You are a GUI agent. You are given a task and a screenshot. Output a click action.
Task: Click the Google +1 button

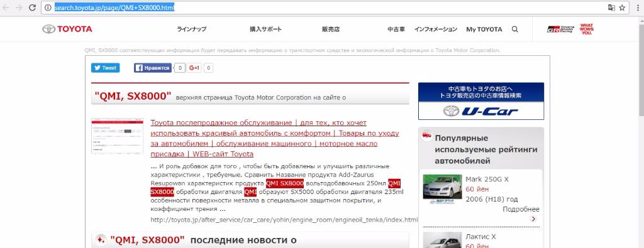pos(194,68)
